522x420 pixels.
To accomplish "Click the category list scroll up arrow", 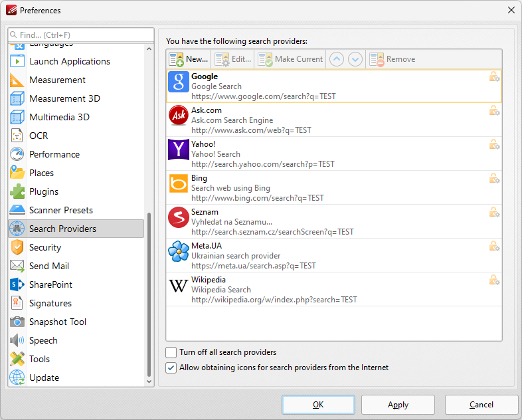I will [149, 49].
